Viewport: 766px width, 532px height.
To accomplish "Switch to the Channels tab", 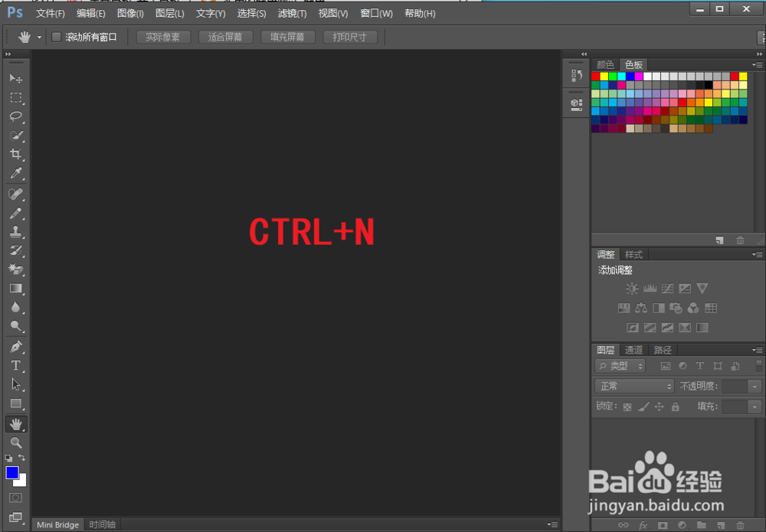I will (633, 350).
